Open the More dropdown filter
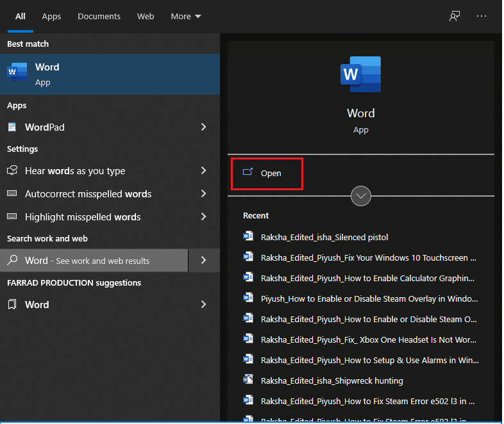This screenshot has width=504, height=424. click(185, 16)
